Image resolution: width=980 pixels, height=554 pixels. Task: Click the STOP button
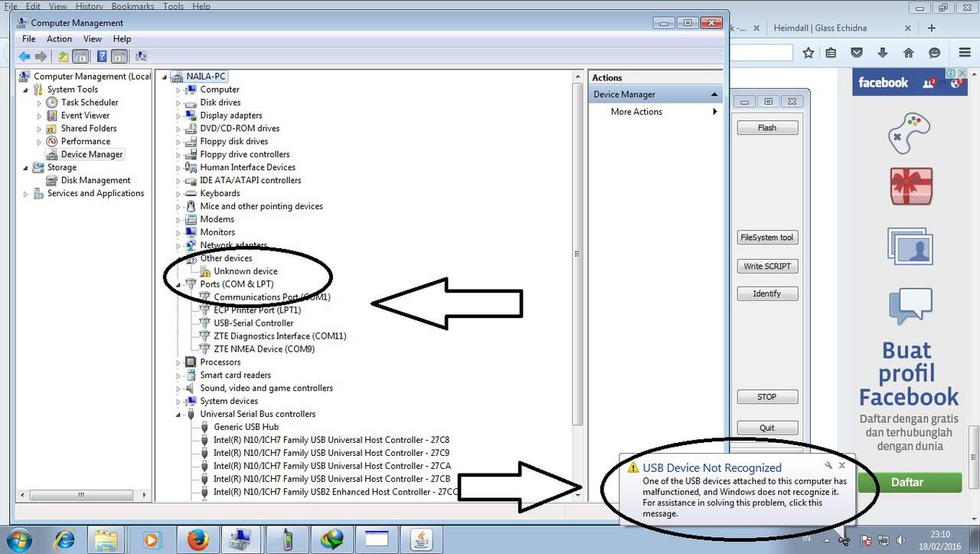click(767, 398)
